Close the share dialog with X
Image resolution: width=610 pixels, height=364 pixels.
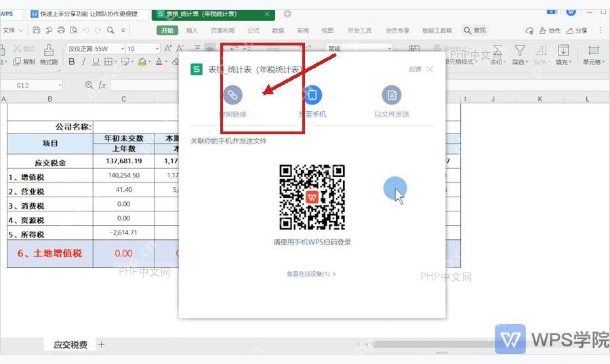[x=430, y=69]
